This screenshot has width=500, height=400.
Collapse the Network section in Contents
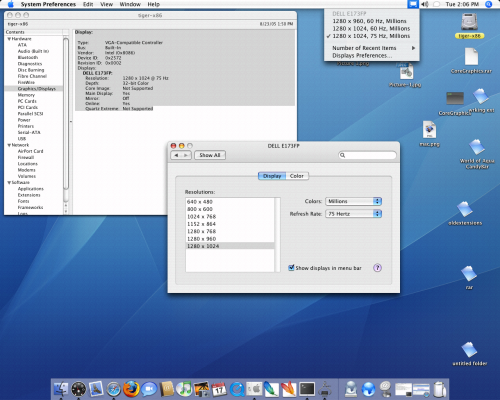tap(9, 145)
